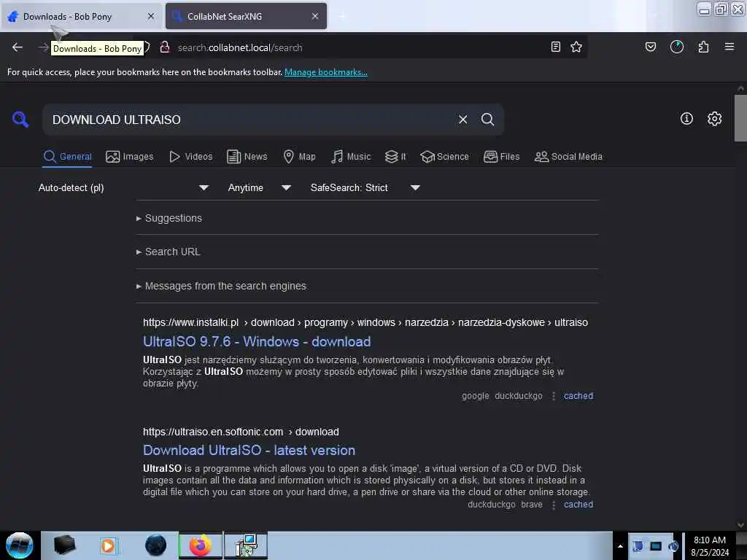
Task: Open more options dots on softonic result
Action: 554,505
